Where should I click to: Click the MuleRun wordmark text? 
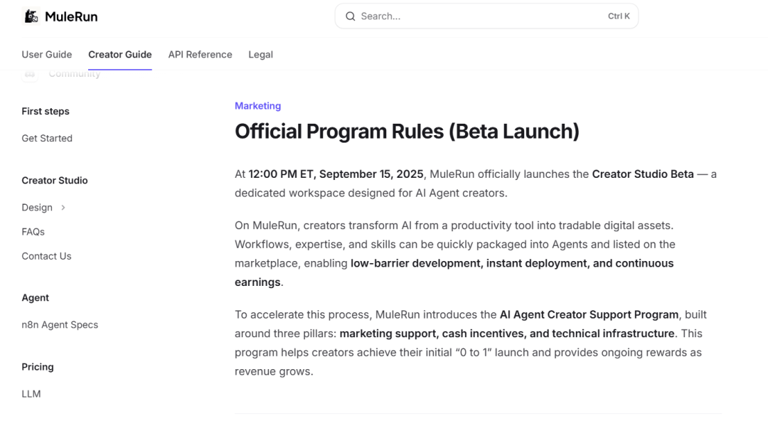pyautogui.click(x=71, y=17)
